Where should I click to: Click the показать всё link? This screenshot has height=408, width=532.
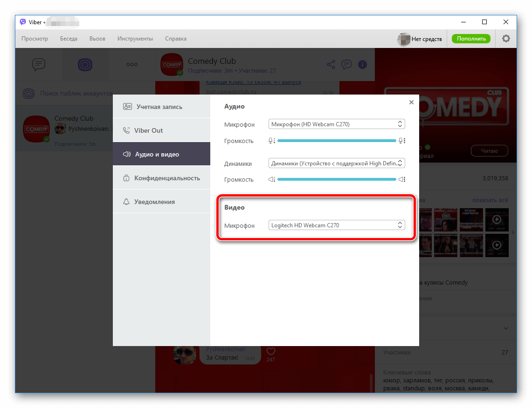pyautogui.click(x=490, y=200)
